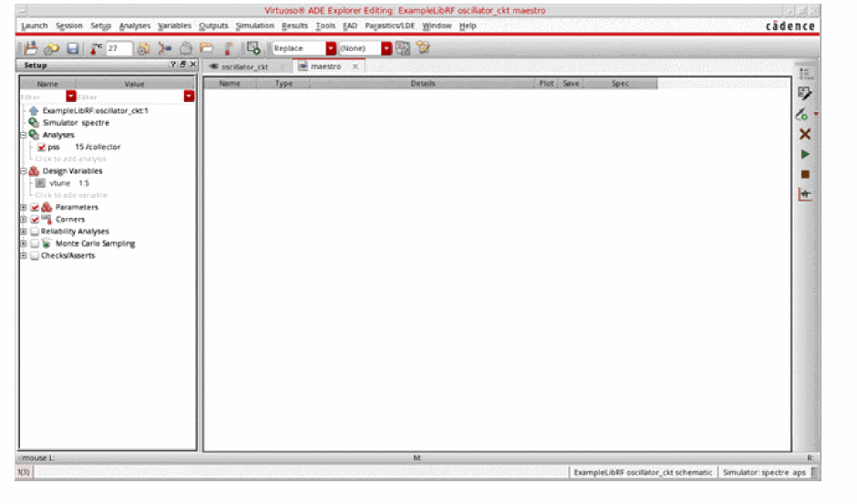Open the dropdown arrow beside the pencil-with-green-plus icon
This screenshot has height=504, width=857.
(816, 114)
